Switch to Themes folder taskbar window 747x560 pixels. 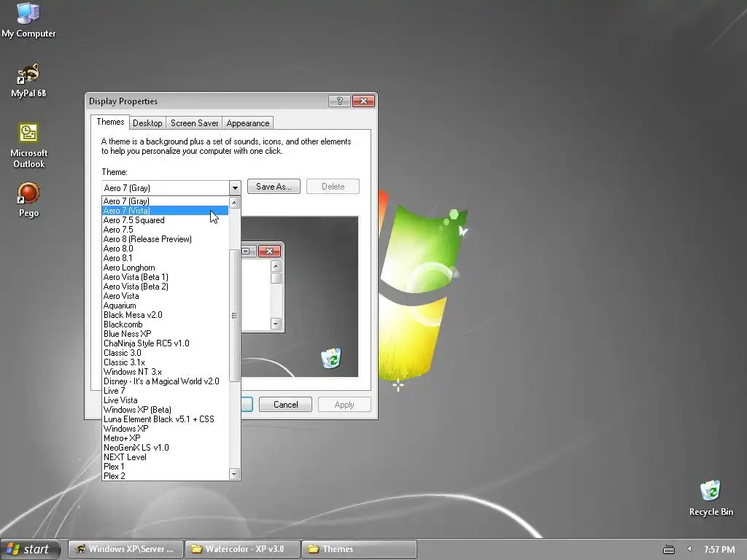pyautogui.click(x=359, y=549)
